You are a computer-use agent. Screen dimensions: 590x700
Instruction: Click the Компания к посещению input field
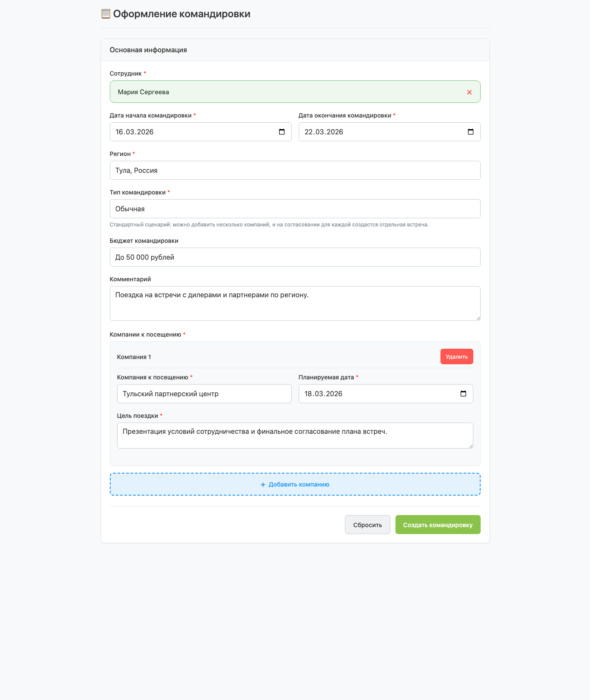pyautogui.click(x=204, y=394)
